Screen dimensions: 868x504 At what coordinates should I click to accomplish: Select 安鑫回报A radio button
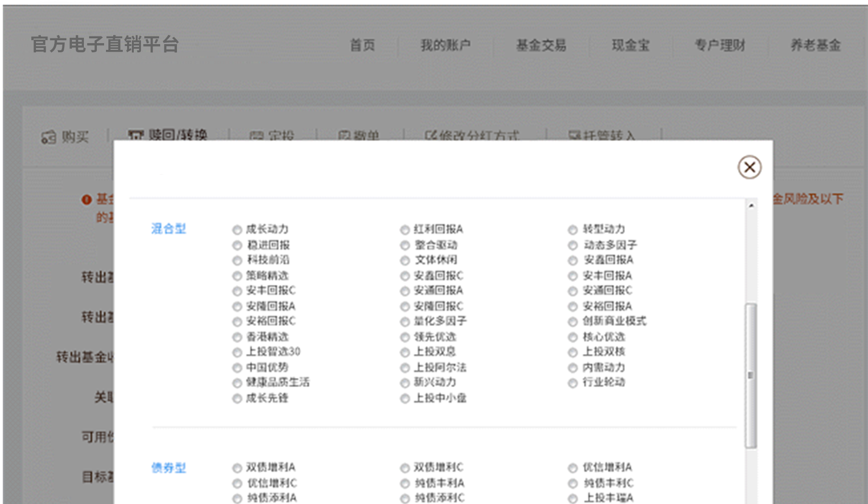[x=573, y=260]
